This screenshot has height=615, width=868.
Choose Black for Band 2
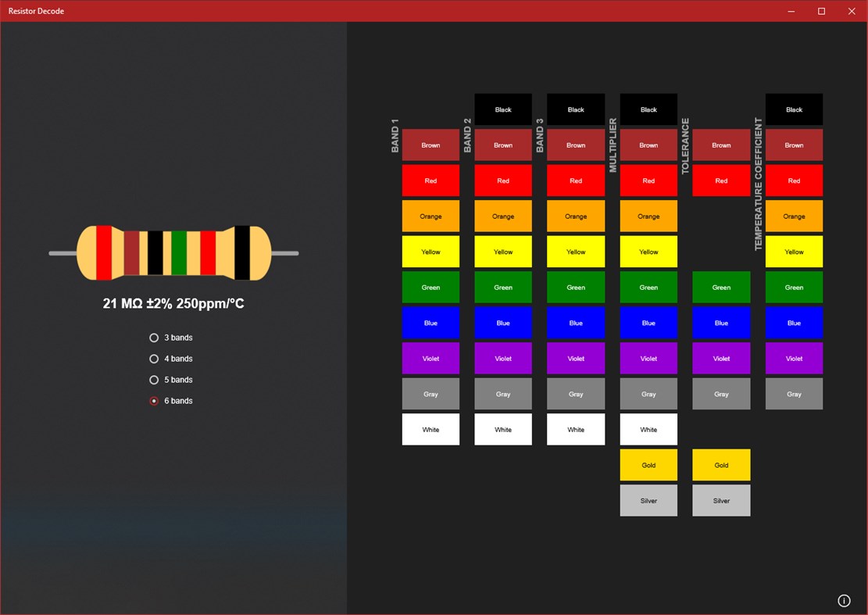502,109
